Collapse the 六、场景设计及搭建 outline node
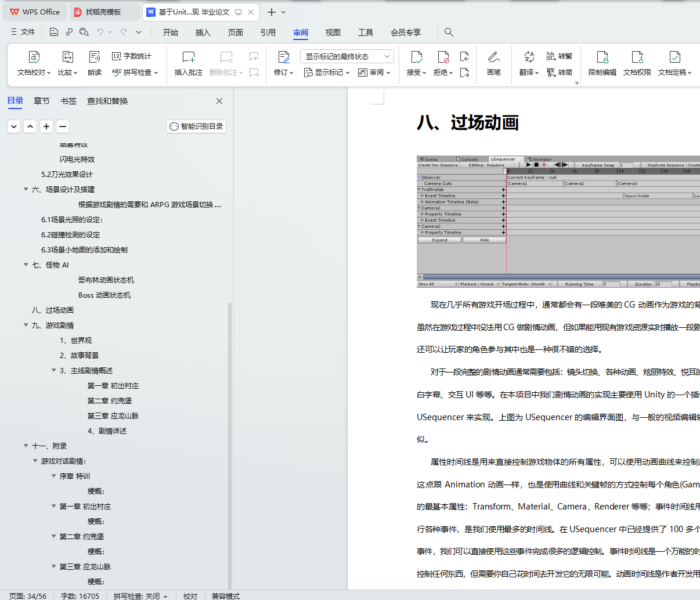 point(26,189)
